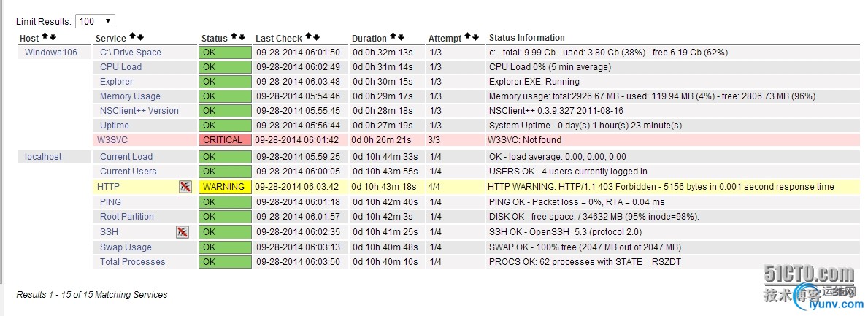Open the Swap Usage service link

coord(126,247)
